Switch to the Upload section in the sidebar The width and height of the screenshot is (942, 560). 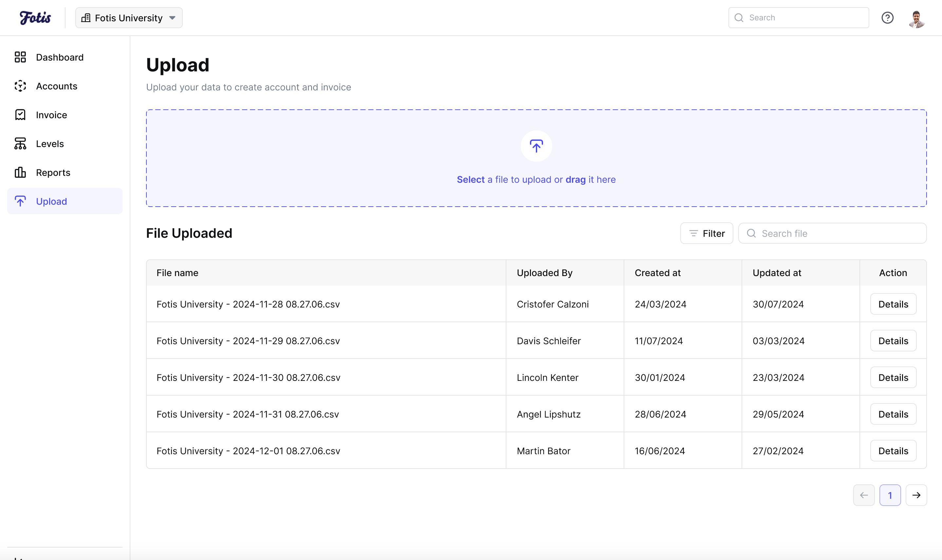[52, 201]
